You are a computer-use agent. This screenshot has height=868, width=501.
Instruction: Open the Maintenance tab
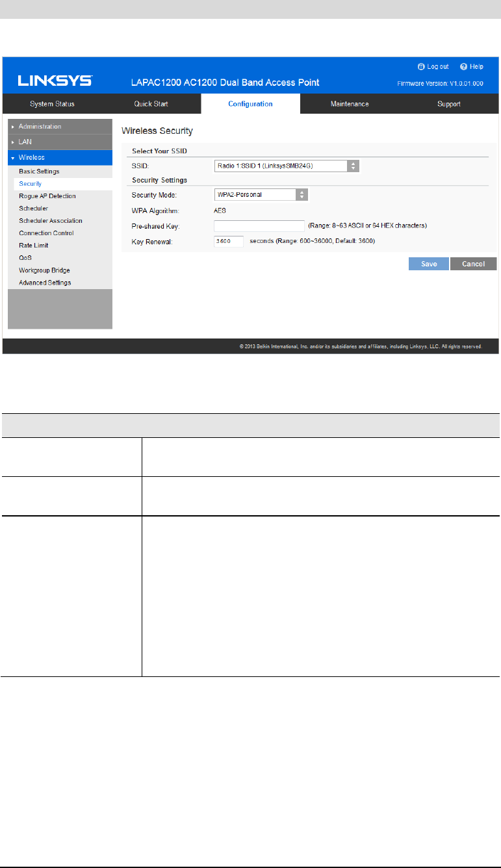(x=350, y=104)
